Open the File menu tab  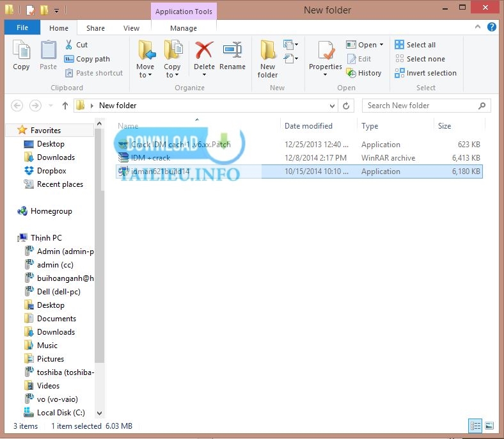pyautogui.click(x=22, y=28)
